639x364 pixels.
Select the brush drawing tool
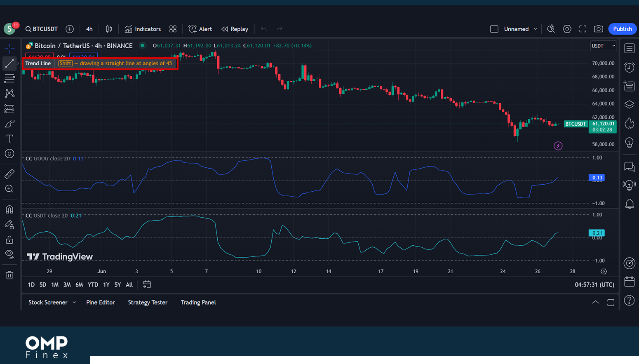click(x=9, y=124)
